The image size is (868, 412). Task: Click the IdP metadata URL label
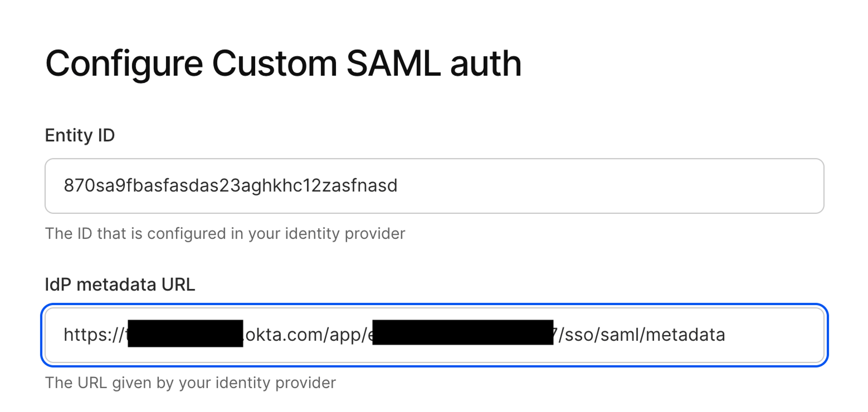tap(120, 285)
